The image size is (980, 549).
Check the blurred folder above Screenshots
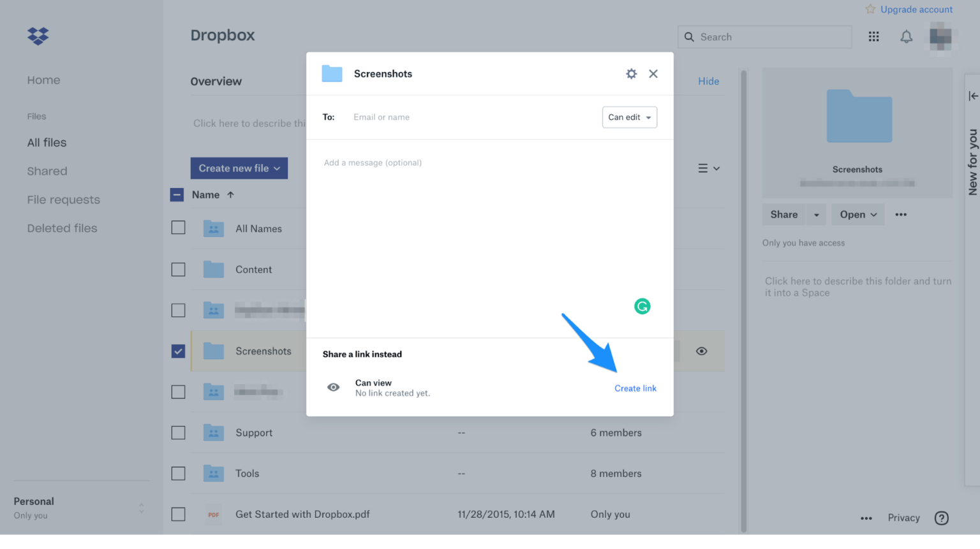pyautogui.click(x=179, y=310)
